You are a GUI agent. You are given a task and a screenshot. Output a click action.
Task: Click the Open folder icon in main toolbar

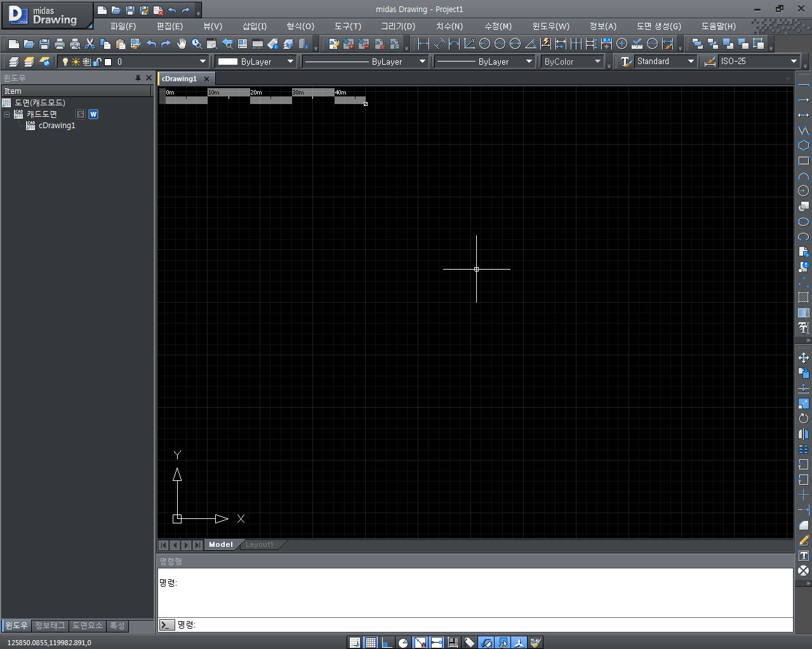(29, 44)
